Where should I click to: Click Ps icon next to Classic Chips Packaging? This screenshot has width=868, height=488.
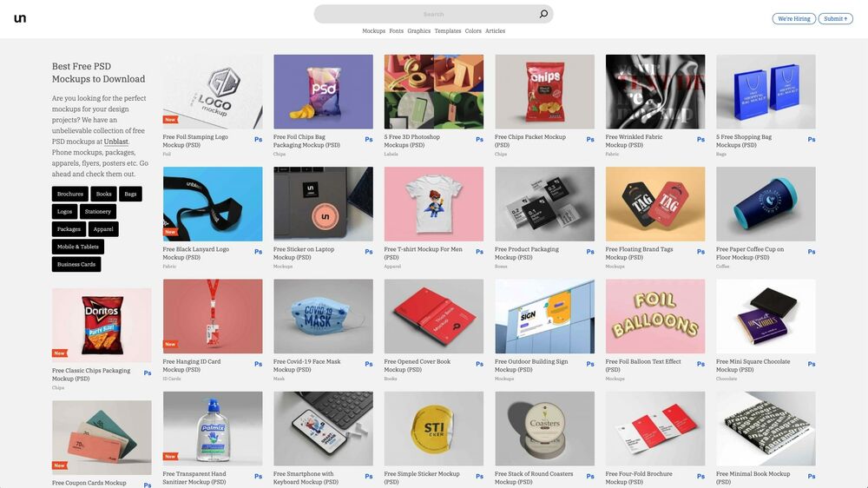point(148,373)
